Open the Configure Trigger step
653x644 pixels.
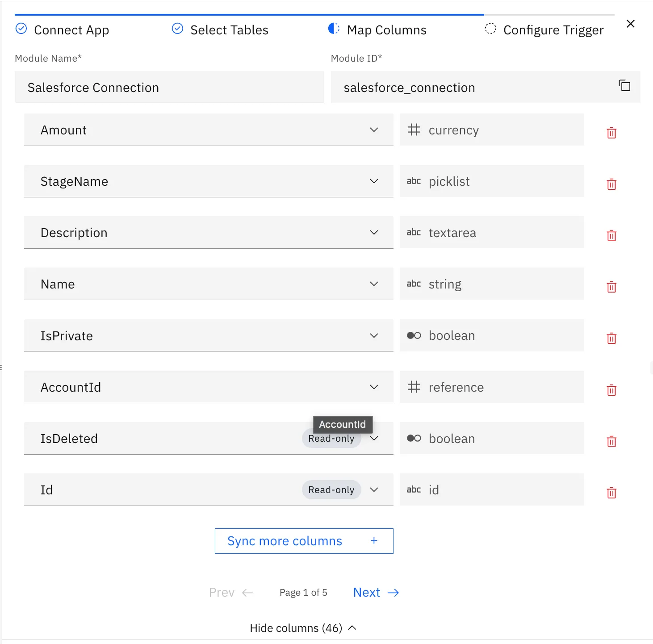click(x=544, y=29)
